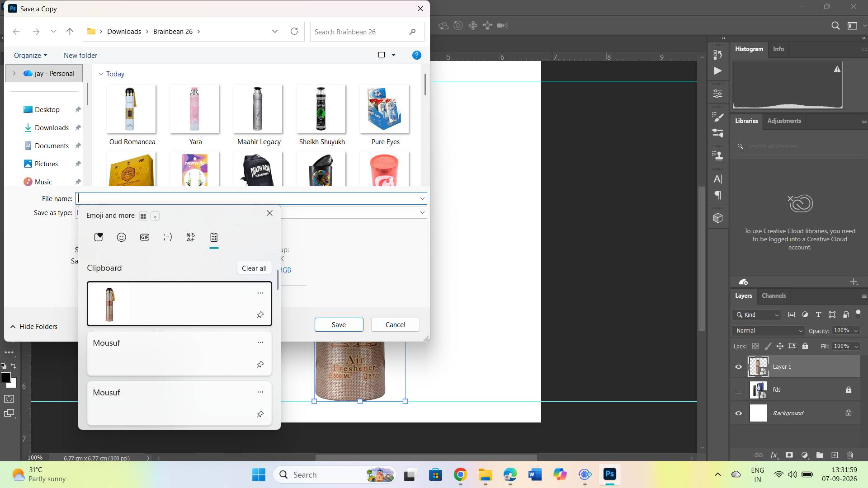Expand the File name history dropdown
This screenshot has height=488, width=868.
pyautogui.click(x=422, y=198)
